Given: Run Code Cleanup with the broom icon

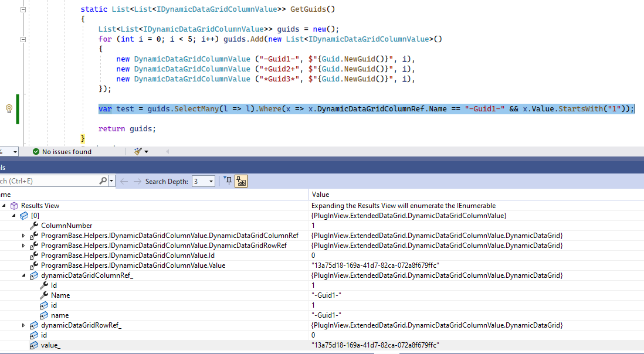Looking at the screenshot, I should (139, 151).
